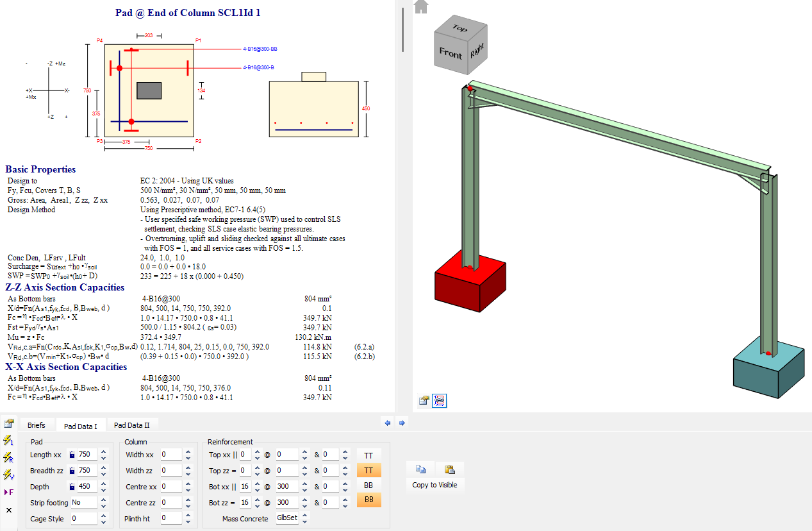Change the Mass Concrete GlbSet selector
The image size is (812, 531).
(x=305, y=518)
